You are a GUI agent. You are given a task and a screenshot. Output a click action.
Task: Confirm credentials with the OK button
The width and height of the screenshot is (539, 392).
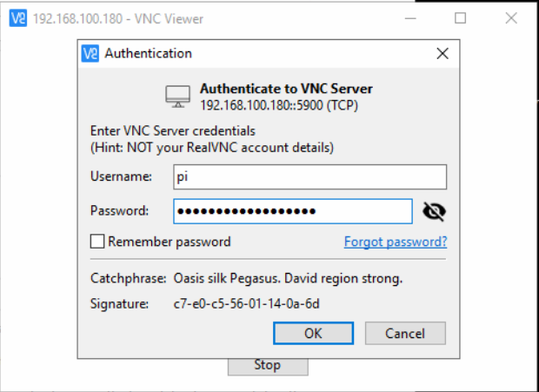[x=313, y=333]
